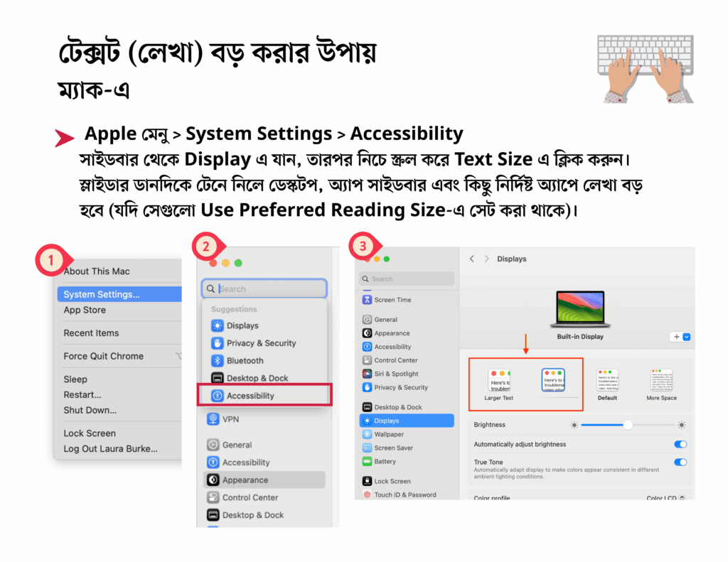This screenshot has width=728, height=562.
Task: Click the Privacy & Security hand icon in Suggestions
Action: click(218, 343)
